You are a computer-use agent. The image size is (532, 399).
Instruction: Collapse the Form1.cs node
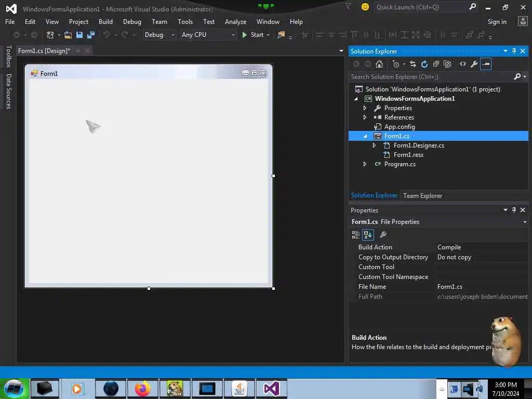tap(365, 136)
